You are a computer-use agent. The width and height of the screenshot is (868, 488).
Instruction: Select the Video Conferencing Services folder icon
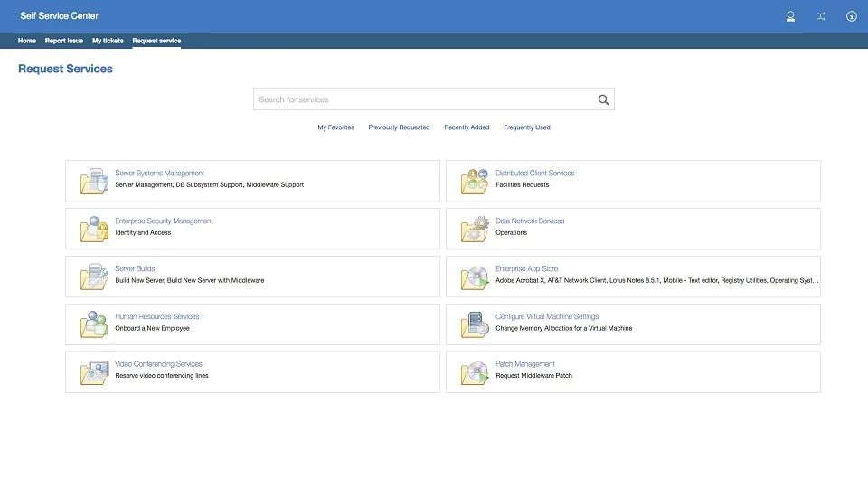(x=94, y=372)
